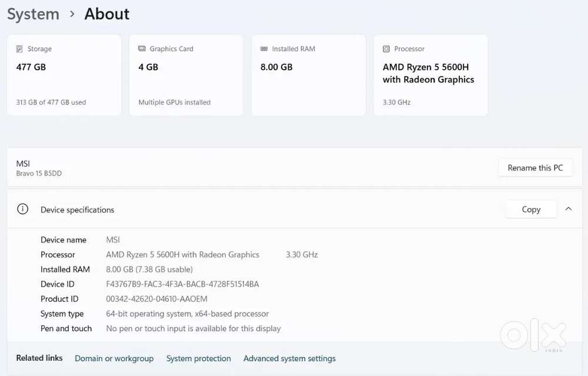The image size is (588, 376).
Task: Open Domain or workgroup settings
Action: (114, 358)
